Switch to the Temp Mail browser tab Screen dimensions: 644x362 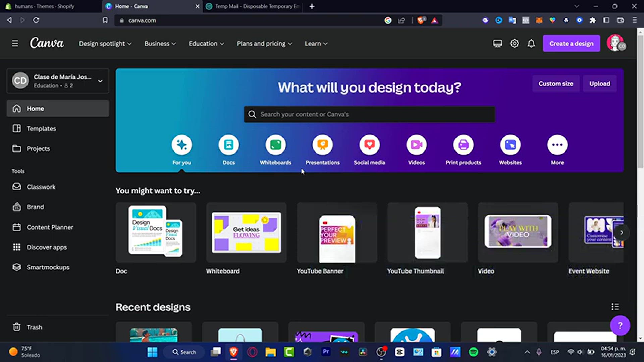click(252, 6)
